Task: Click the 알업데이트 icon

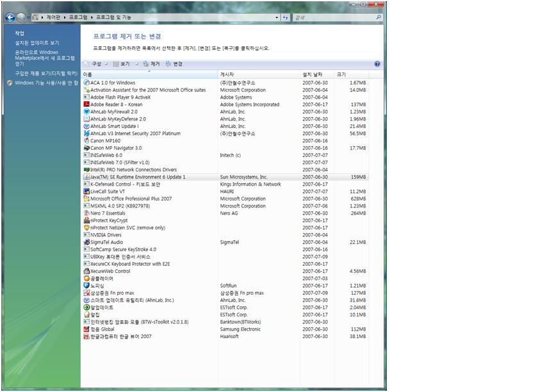Action: [86, 307]
